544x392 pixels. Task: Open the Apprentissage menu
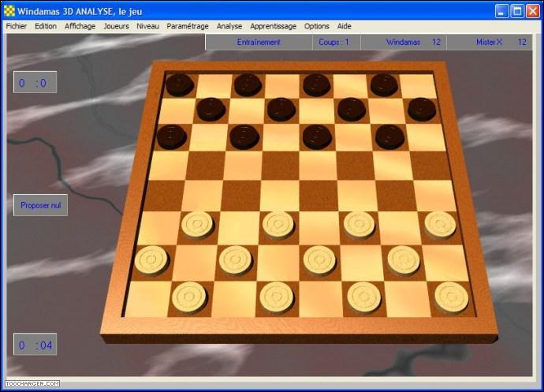[273, 26]
